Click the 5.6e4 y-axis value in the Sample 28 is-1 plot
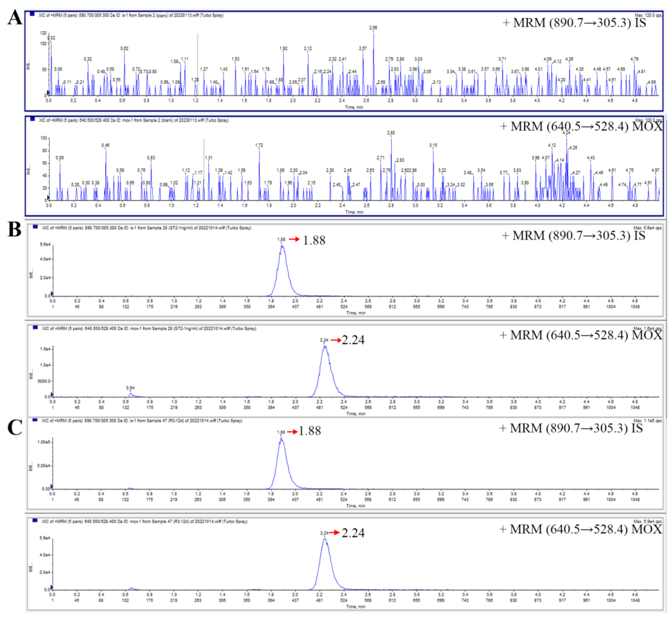 (x=45, y=244)
